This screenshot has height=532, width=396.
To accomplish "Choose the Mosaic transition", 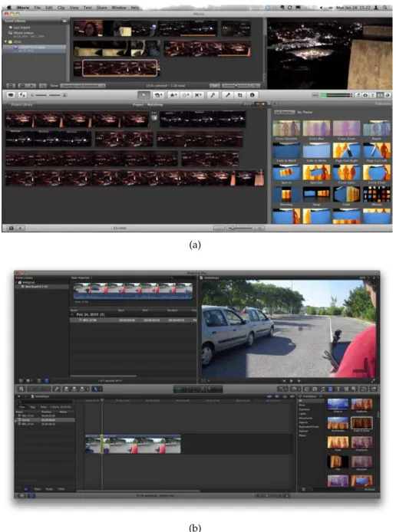I will pos(377,194).
